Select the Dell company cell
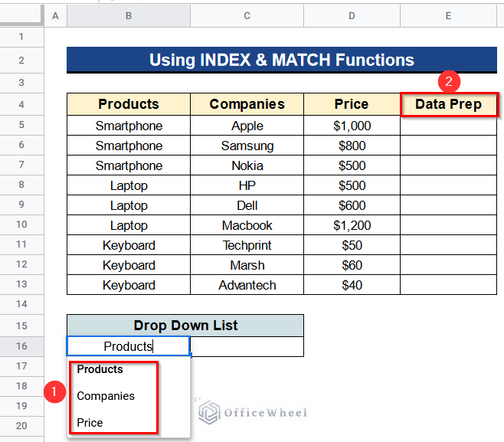This screenshot has width=504, height=442. (x=247, y=205)
